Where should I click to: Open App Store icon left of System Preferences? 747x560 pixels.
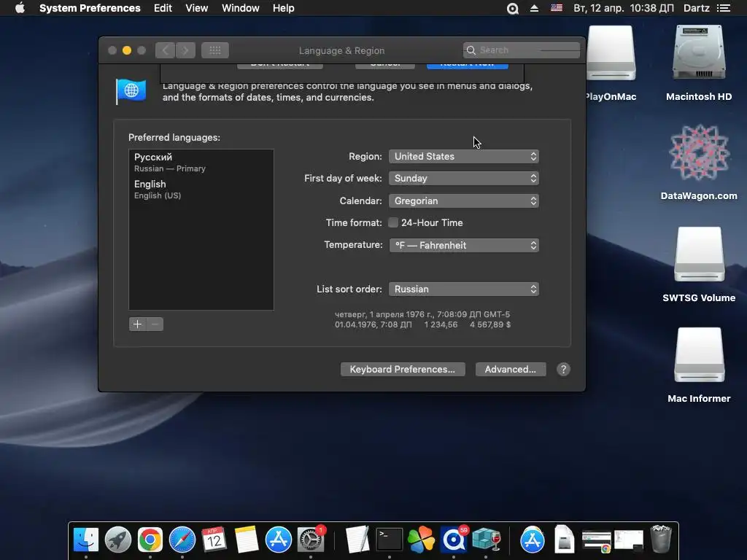click(278, 540)
